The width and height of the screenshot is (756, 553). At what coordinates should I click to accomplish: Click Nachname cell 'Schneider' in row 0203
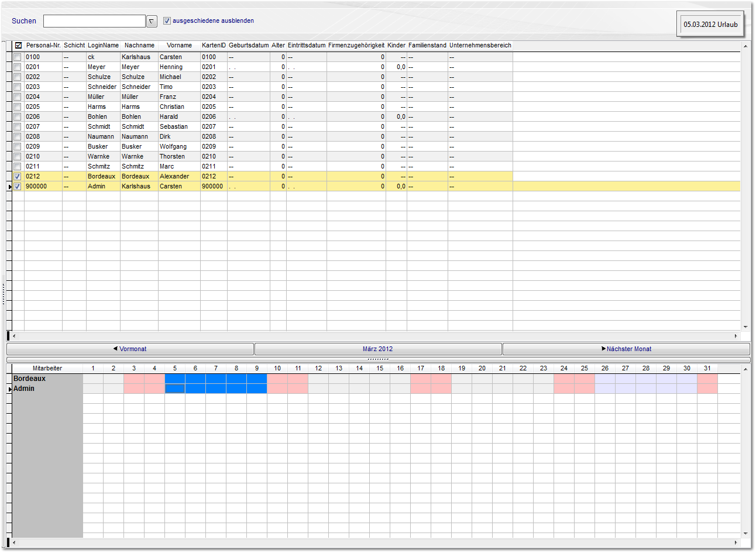point(139,87)
